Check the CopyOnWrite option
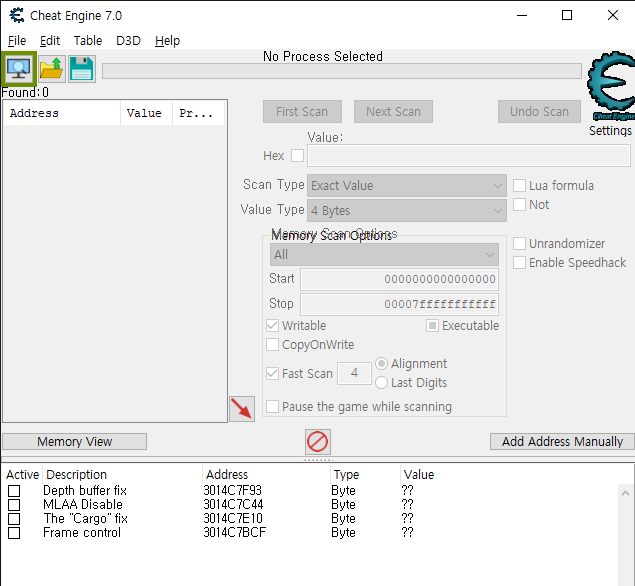 (x=272, y=345)
